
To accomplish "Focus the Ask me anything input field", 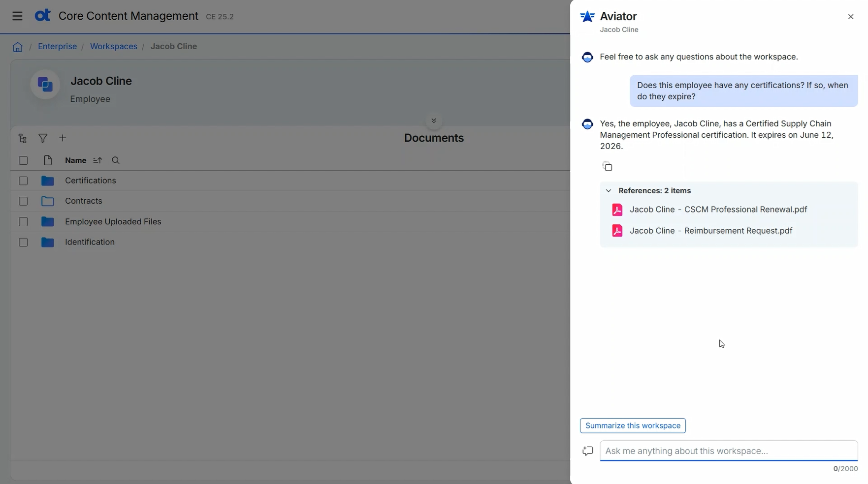I will point(728,451).
